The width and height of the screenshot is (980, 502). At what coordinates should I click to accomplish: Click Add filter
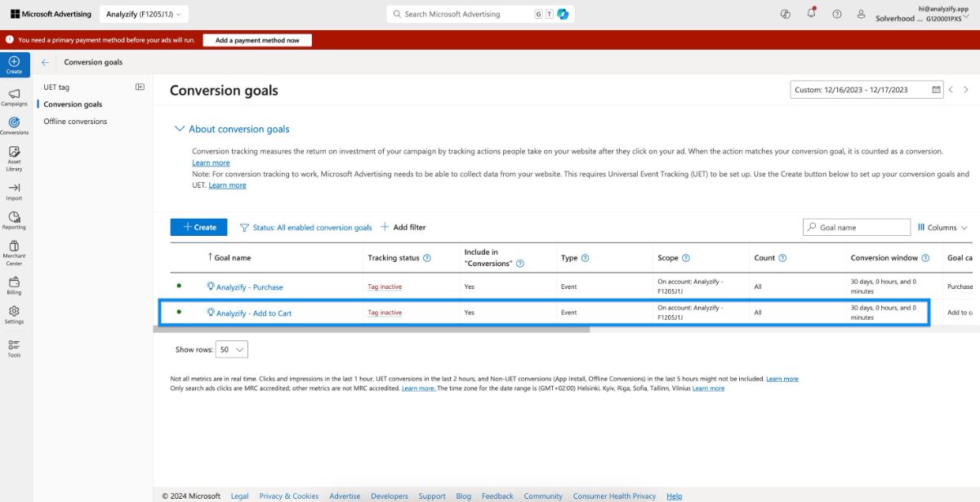point(403,228)
